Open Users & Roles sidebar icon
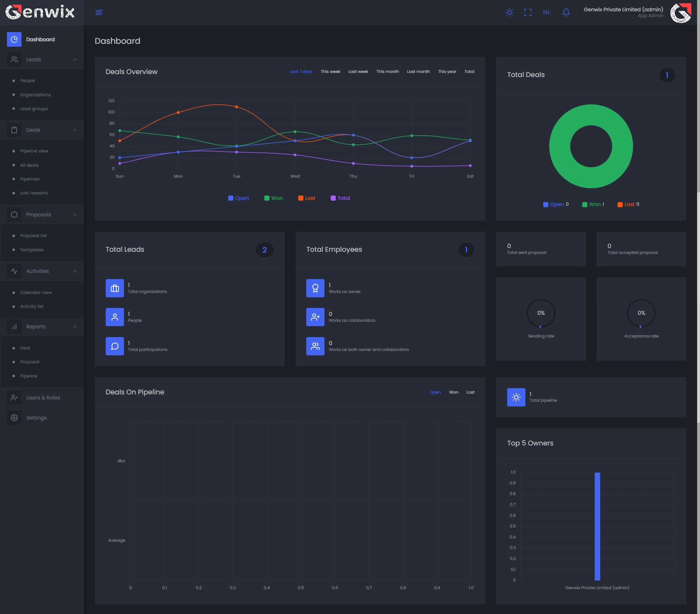 (x=14, y=398)
